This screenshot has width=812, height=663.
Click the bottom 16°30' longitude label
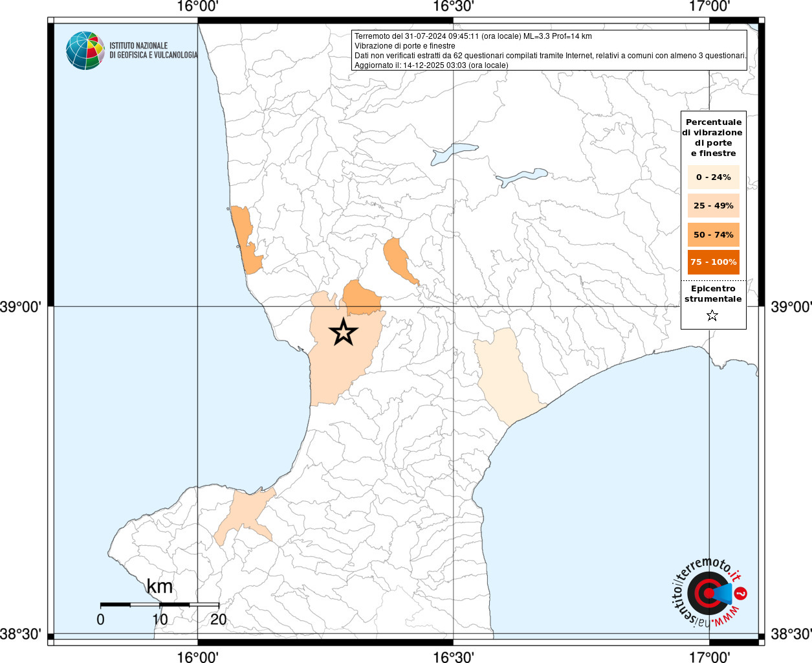click(453, 657)
